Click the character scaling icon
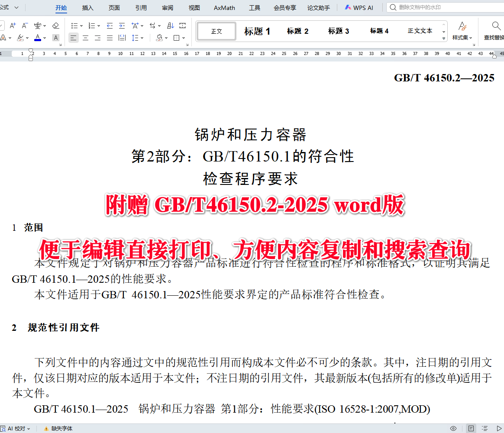 coord(135,26)
